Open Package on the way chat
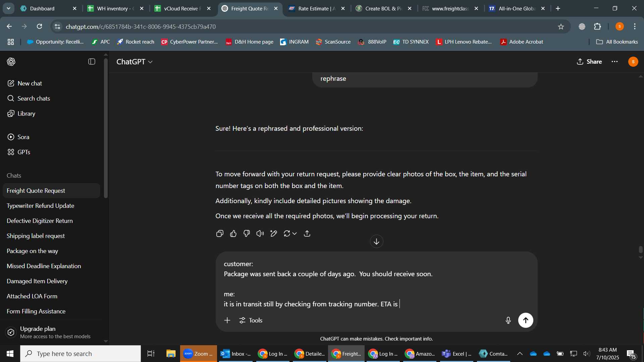The width and height of the screenshot is (644, 362). point(52,251)
